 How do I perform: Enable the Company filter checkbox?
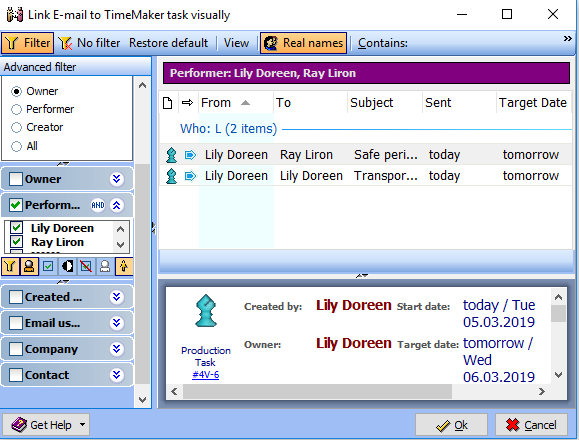(16, 349)
